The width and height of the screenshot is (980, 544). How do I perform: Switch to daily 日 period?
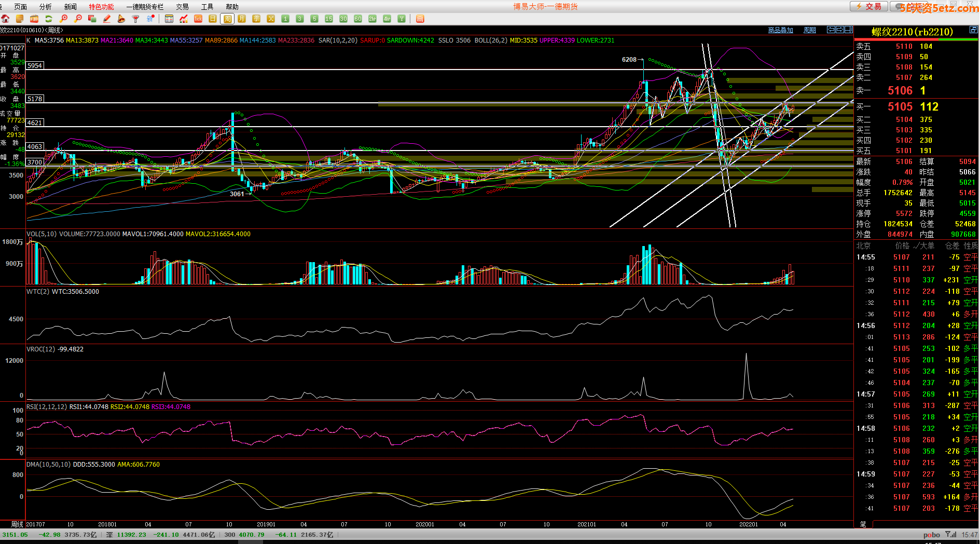(213, 19)
